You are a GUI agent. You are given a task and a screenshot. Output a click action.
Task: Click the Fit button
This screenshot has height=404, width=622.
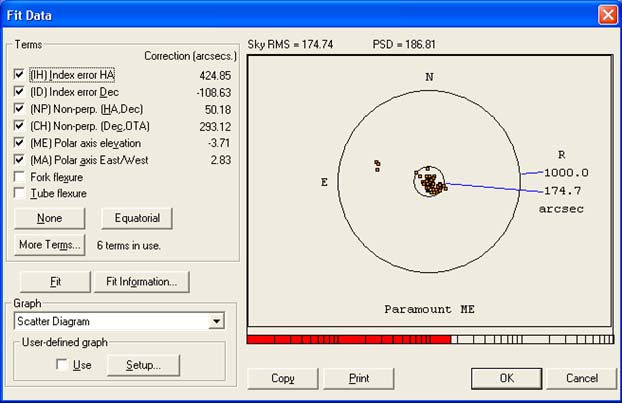[55, 282]
